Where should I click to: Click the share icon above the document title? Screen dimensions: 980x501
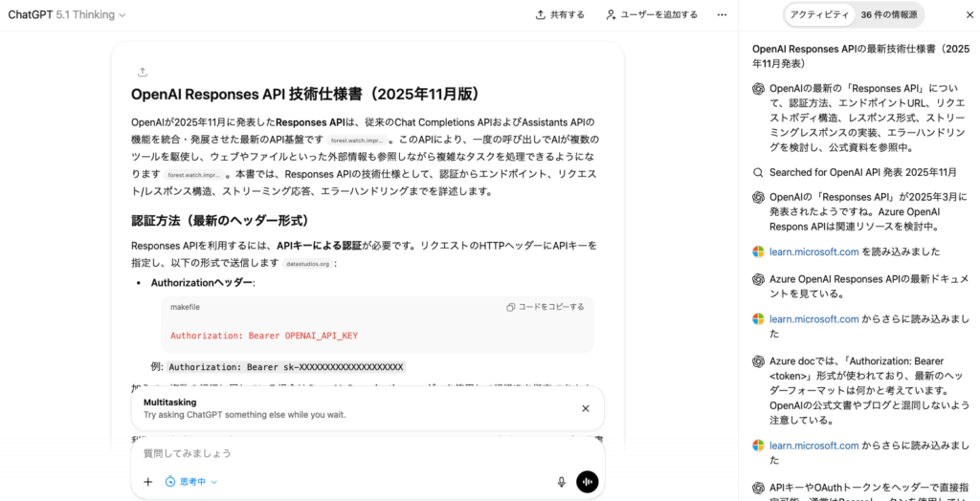[x=143, y=72]
